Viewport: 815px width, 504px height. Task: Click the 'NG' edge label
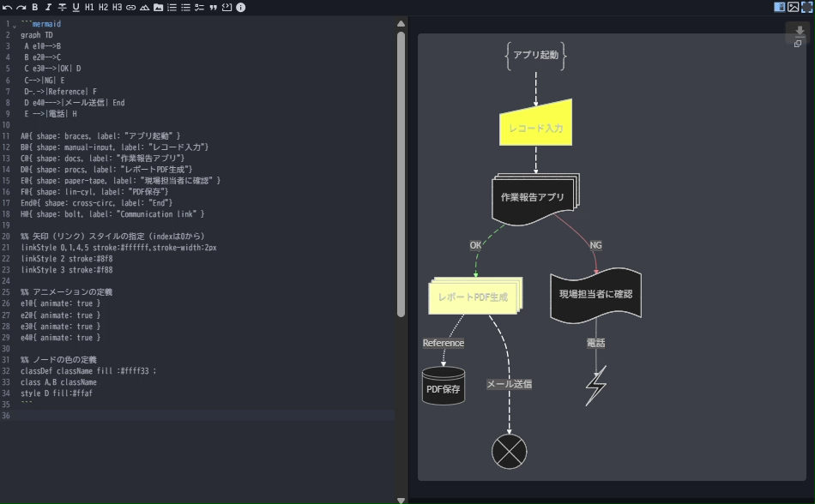(595, 245)
